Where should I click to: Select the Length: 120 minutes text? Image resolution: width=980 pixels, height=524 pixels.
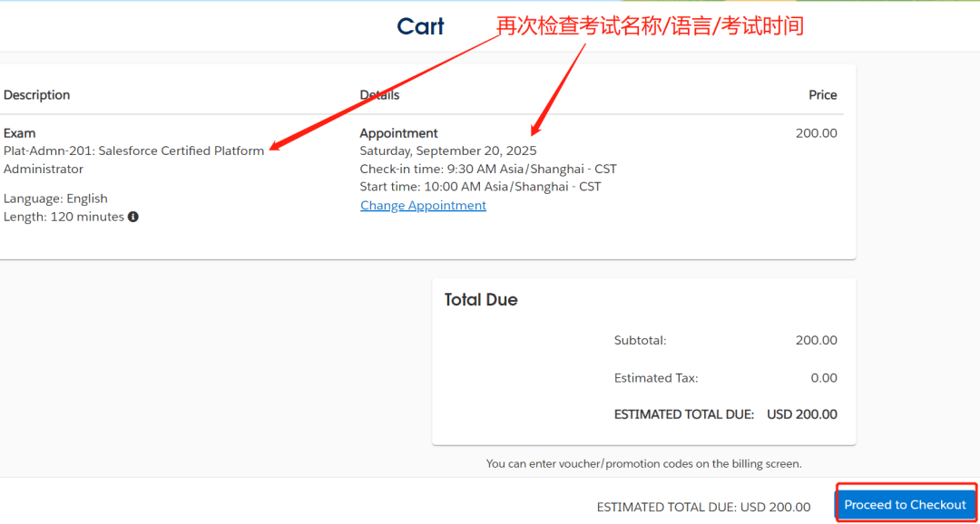click(x=64, y=217)
